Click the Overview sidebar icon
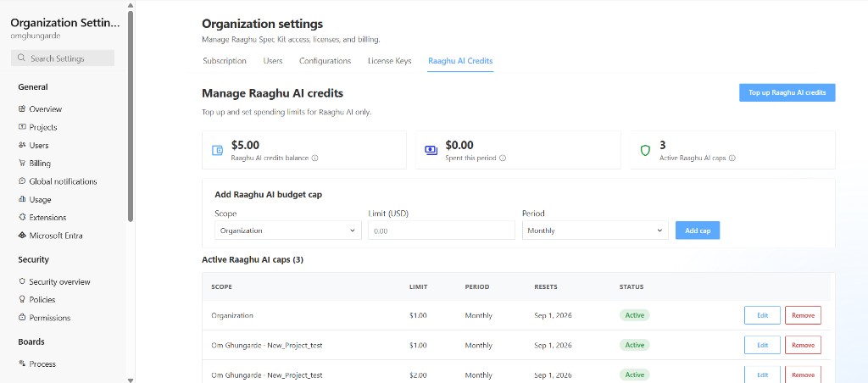 [x=22, y=109]
